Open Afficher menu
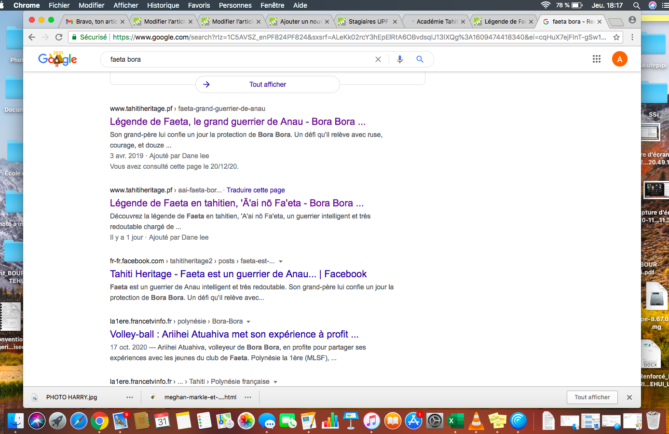This screenshot has height=434, width=669. coord(125,5)
